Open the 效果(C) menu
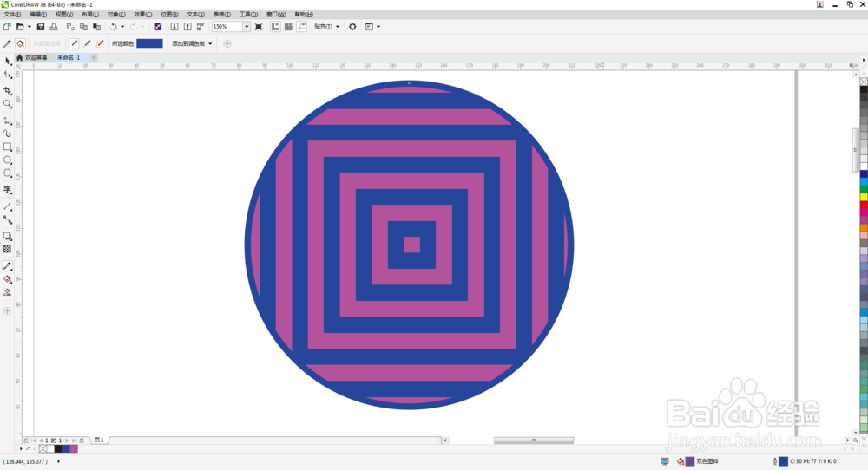868x470 pixels. click(x=143, y=15)
